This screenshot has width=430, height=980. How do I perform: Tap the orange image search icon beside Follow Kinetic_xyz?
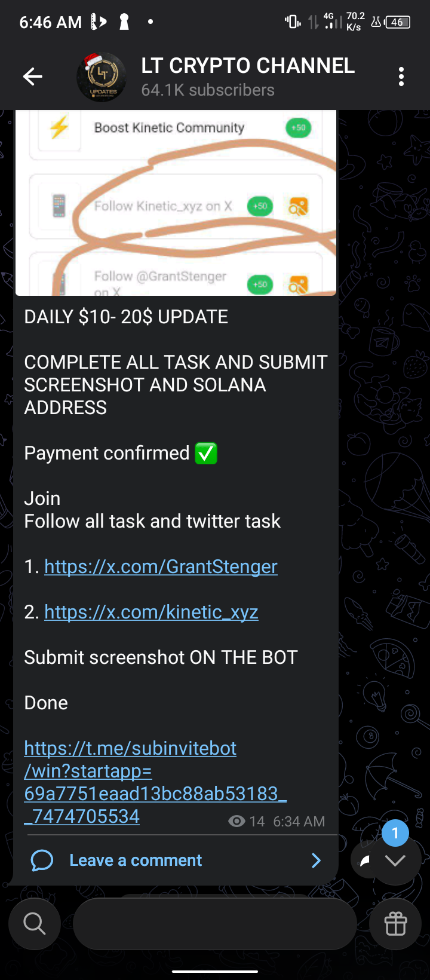click(x=298, y=207)
